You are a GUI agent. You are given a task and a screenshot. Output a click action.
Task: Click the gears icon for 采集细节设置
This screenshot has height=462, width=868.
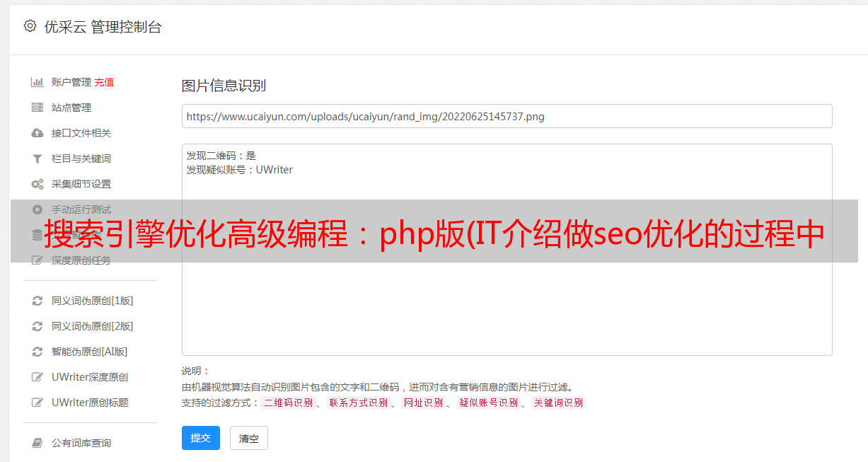tap(37, 184)
